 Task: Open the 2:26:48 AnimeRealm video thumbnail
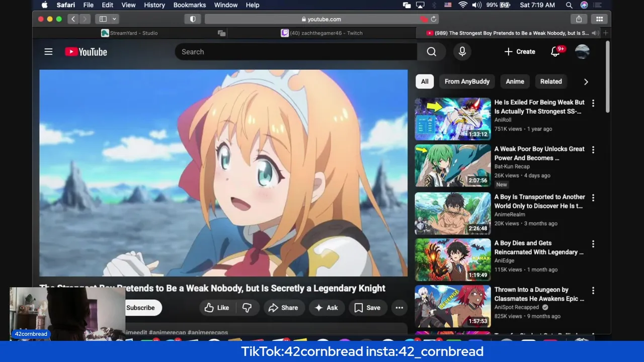(453, 213)
